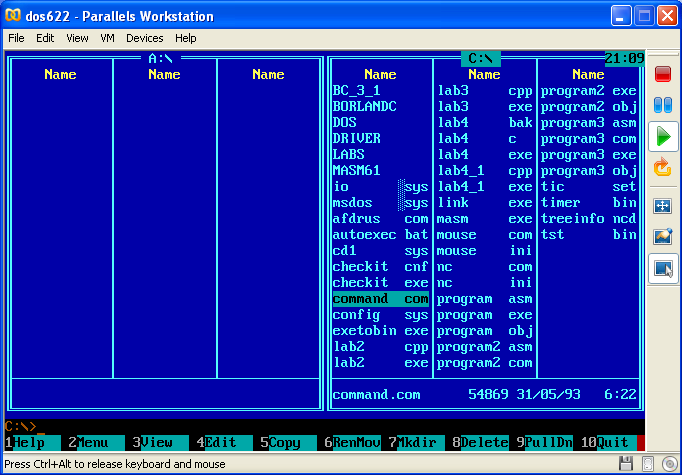This screenshot has width=682, height=475.
Task: Open the View menu
Action: click(x=77, y=38)
